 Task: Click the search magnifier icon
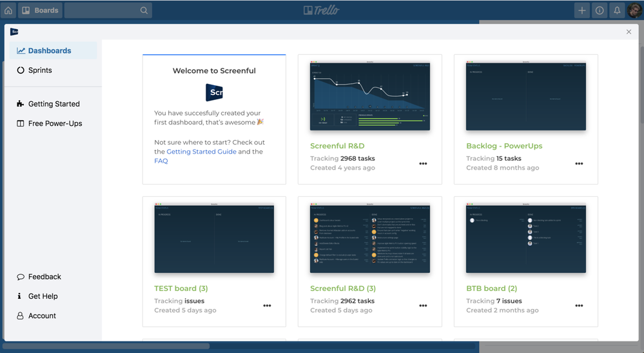point(144,10)
